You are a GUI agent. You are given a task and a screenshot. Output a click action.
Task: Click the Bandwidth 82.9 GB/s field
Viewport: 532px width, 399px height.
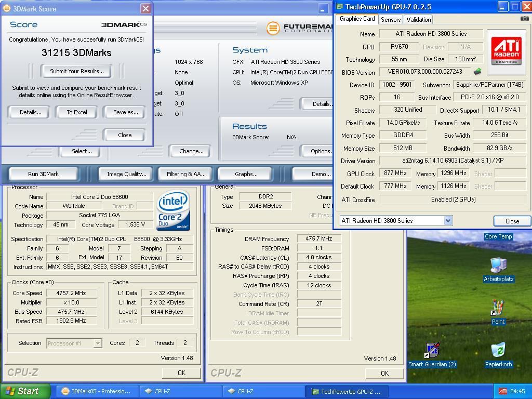coord(499,148)
